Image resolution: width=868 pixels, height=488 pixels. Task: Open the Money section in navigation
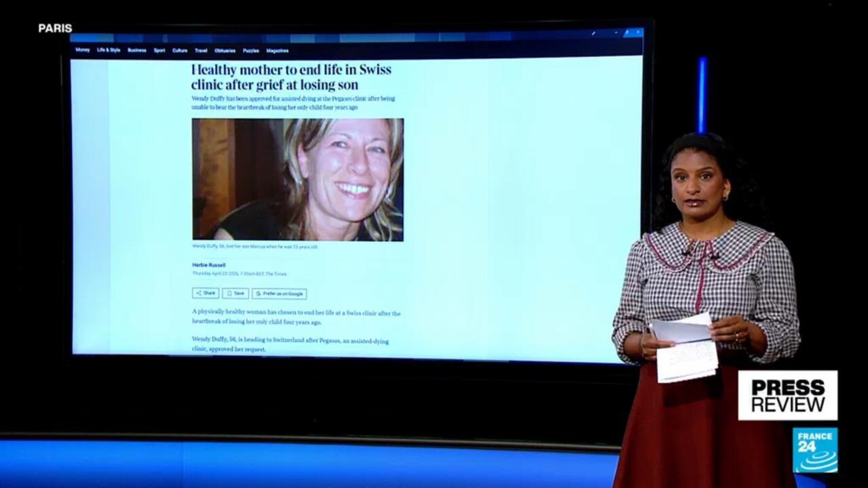[82, 50]
